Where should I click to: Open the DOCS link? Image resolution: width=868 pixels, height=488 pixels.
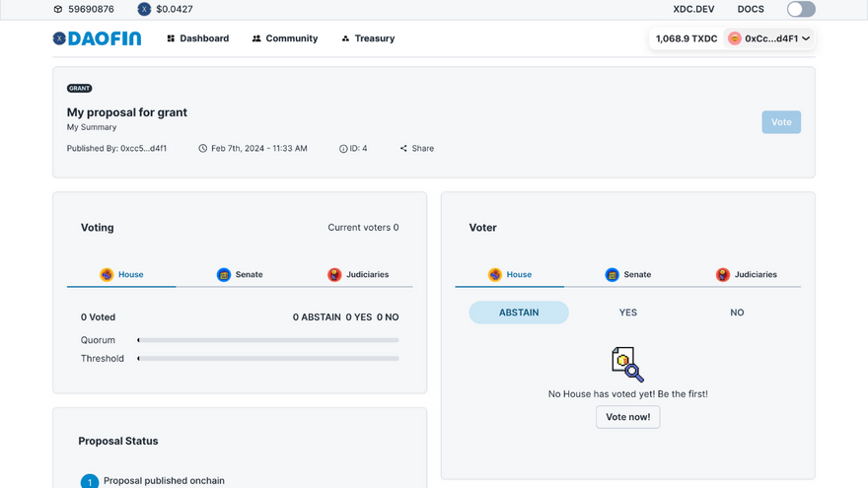[751, 9]
